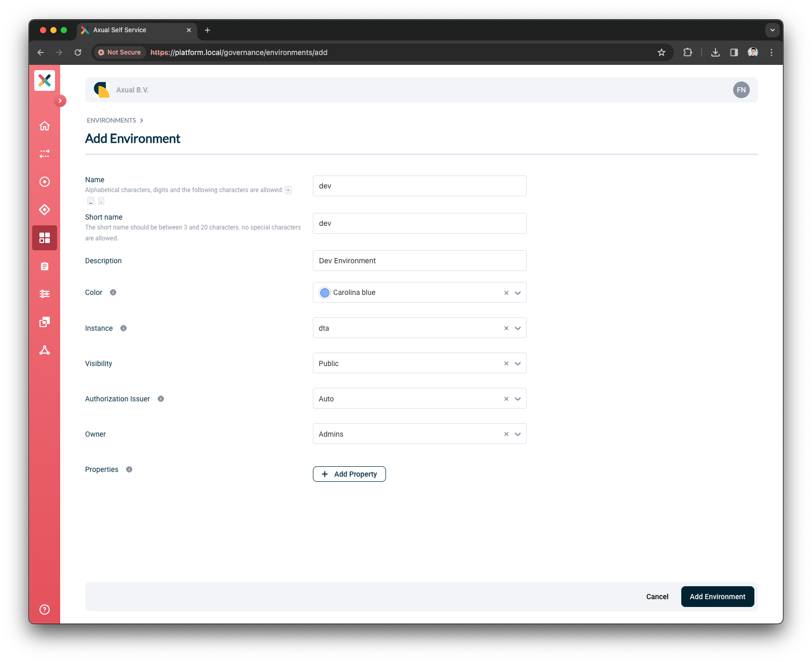Open the sliders settings sidebar icon
The height and width of the screenshot is (662, 812).
[x=45, y=294]
